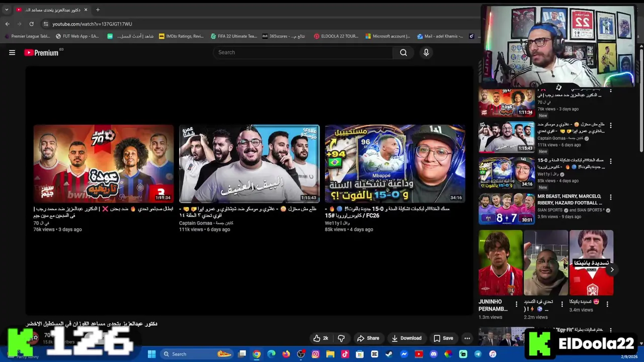
Task: Save the video to a playlist
Action: click(443, 338)
